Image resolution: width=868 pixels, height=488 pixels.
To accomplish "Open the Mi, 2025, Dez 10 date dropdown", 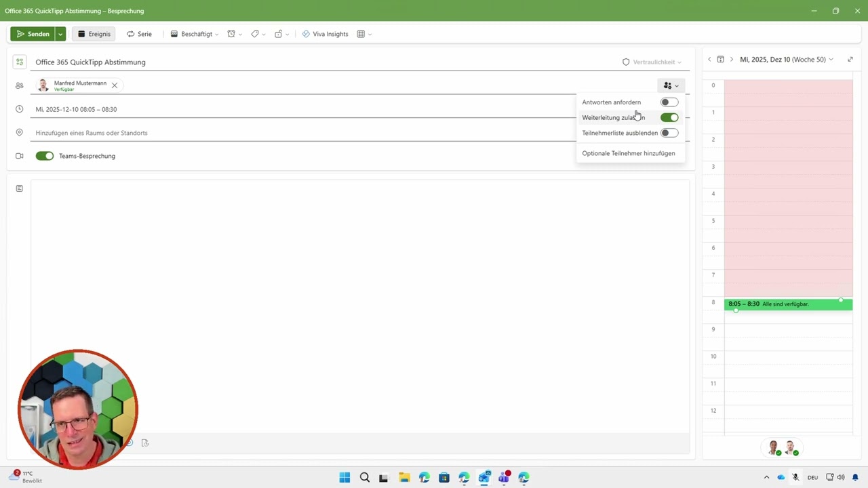I will point(787,60).
